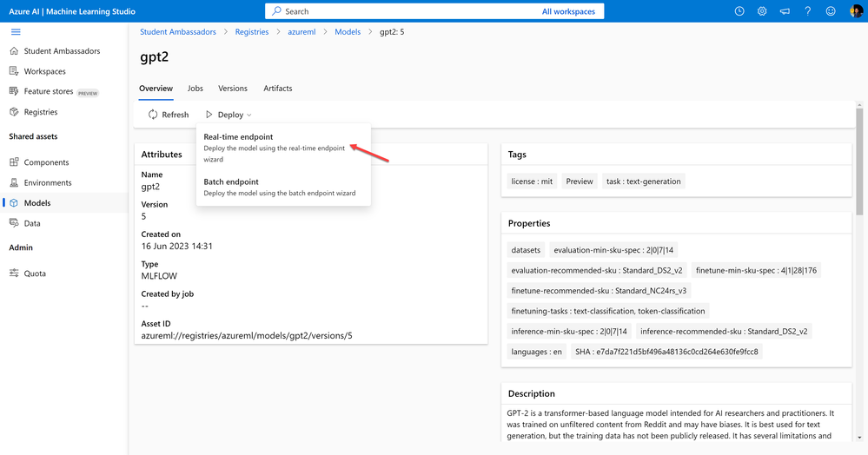868x455 pixels.
Task: Open Feature stores label in sidebar
Action: (49, 91)
